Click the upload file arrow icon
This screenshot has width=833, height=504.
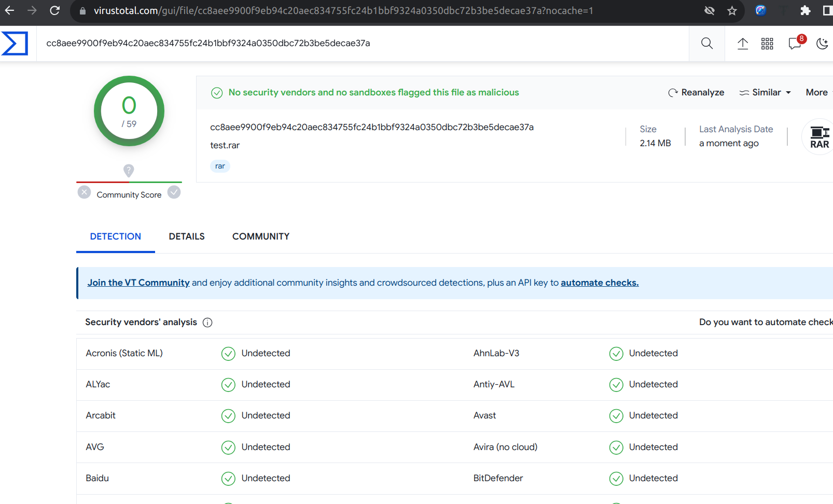(743, 44)
